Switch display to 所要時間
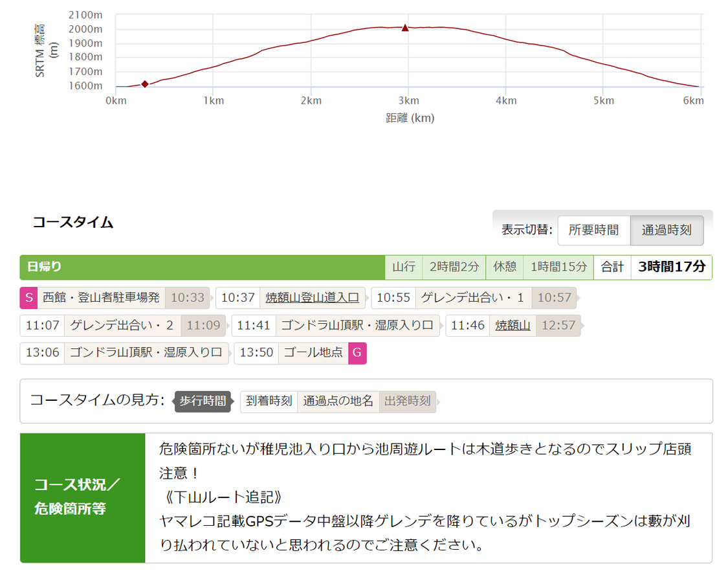The image size is (728, 575). point(593,230)
